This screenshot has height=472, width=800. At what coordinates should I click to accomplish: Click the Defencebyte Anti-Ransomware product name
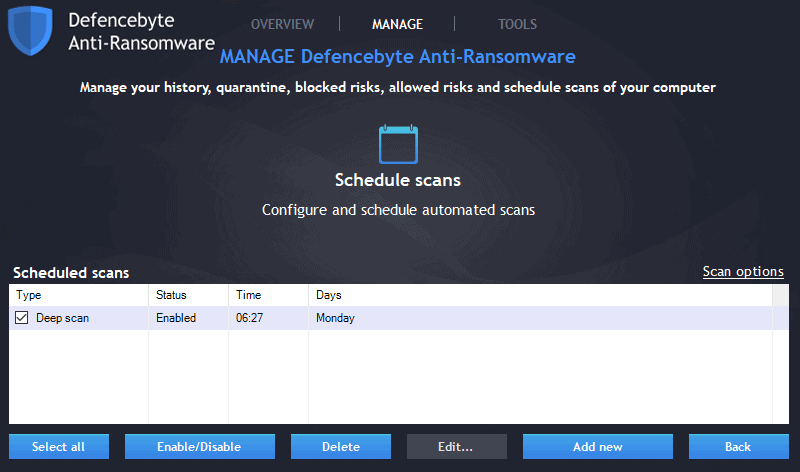pyautogui.click(x=141, y=32)
